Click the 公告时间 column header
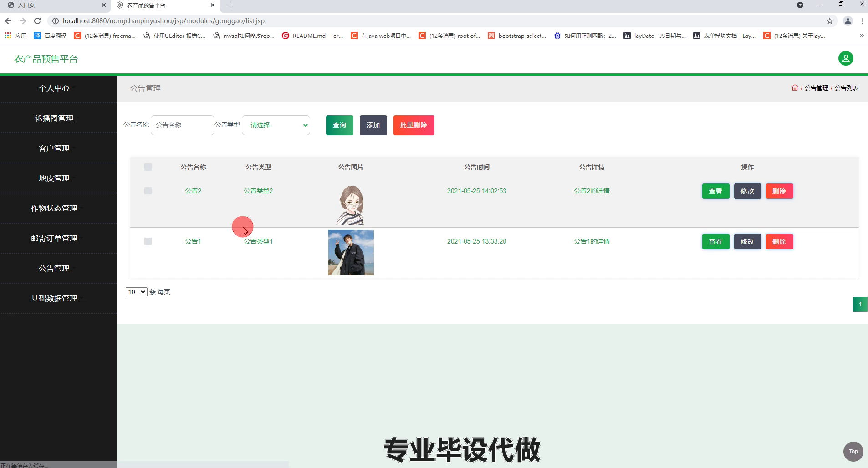 point(476,167)
